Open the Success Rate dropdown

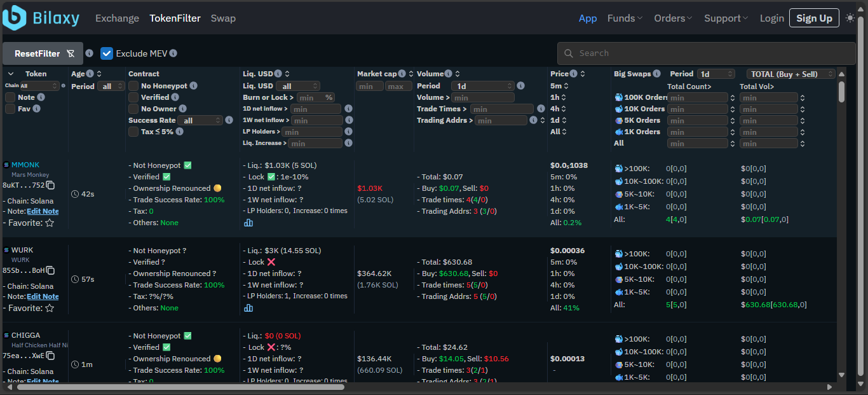200,120
